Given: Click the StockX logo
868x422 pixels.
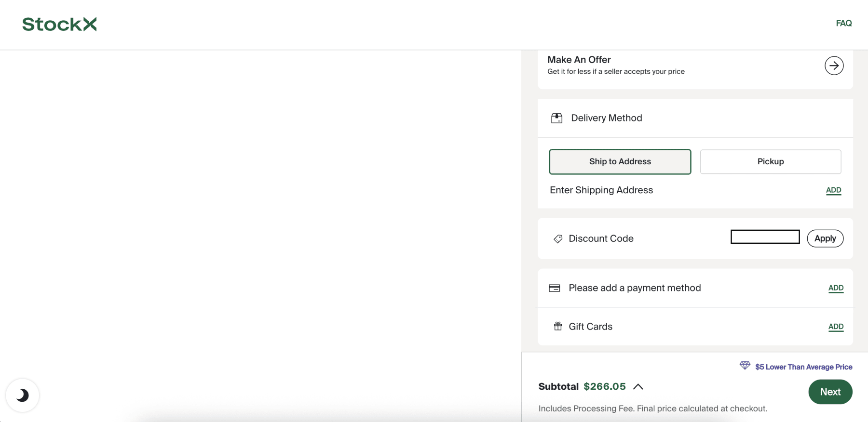Looking at the screenshot, I should pos(59,24).
